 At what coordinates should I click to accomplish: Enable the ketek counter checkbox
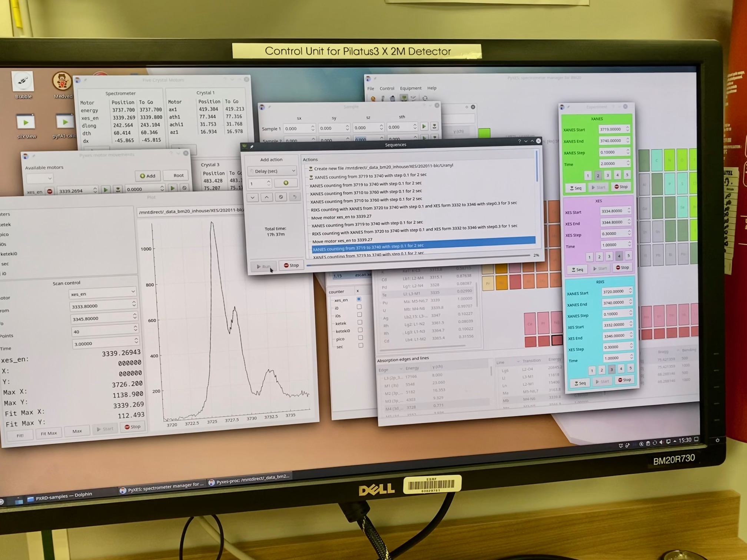point(359,322)
